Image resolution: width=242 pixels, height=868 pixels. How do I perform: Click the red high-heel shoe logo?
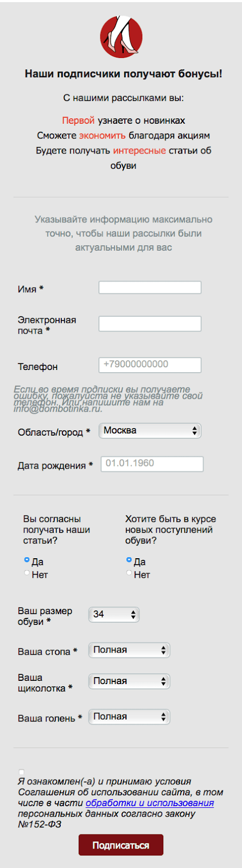click(122, 37)
